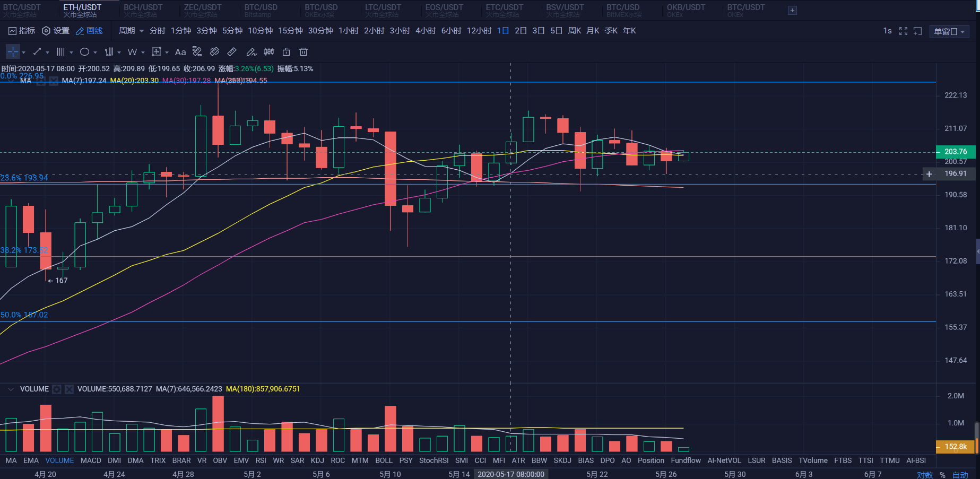Switch to ZEC/USDT tab
980x479 pixels.
pos(203,11)
